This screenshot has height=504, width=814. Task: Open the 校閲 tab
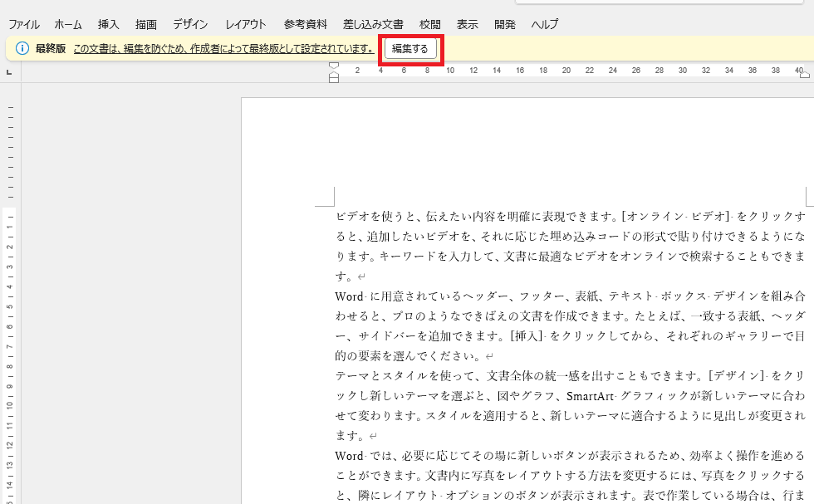[x=430, y=24]
